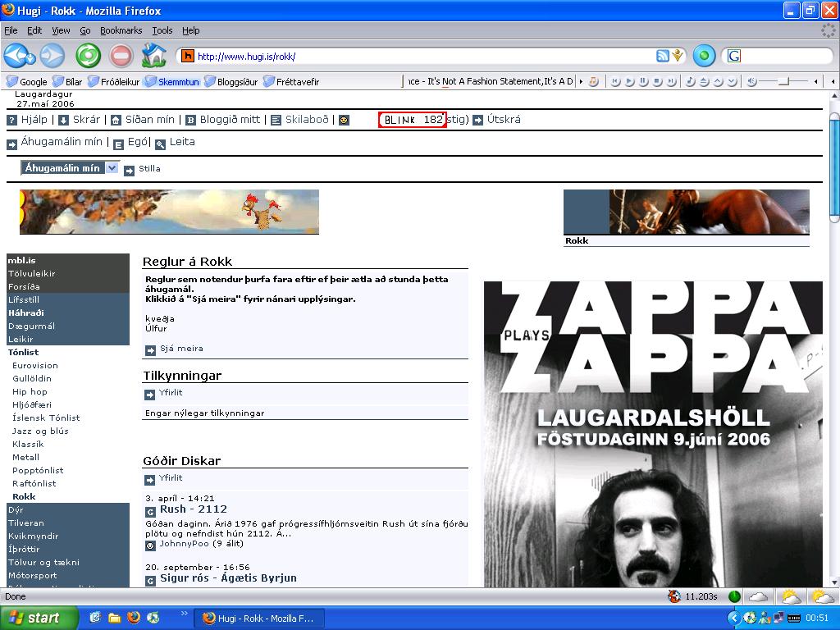
Task: Open the Go menu
Action: pyautogui.click(x=84, y=30)
